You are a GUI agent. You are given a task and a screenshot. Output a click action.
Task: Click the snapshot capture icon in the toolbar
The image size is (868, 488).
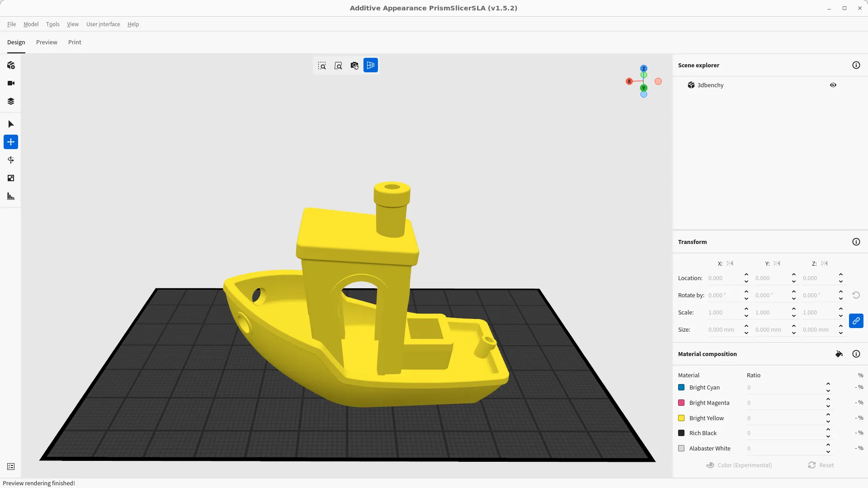point(354,65)
